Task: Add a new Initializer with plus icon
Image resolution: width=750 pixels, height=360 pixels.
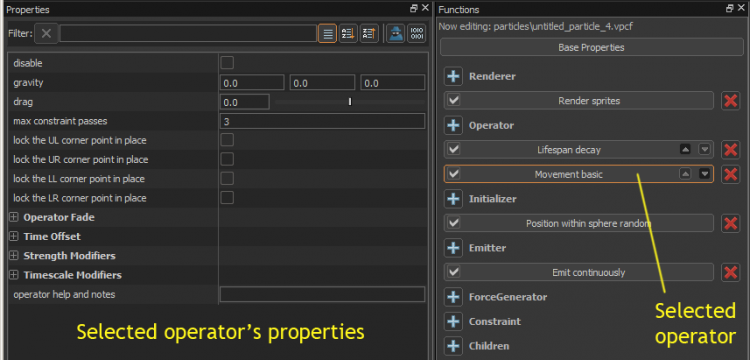Action: point(453,198)
